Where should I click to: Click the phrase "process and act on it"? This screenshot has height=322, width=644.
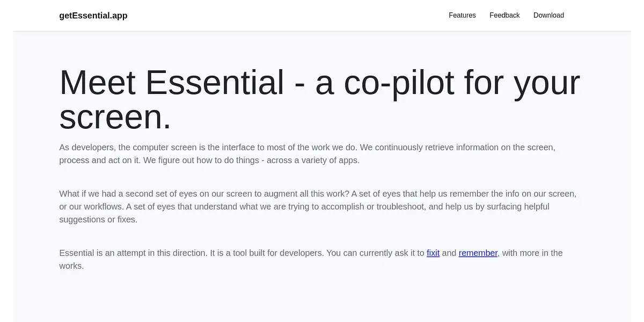click(x=100, y=160)
